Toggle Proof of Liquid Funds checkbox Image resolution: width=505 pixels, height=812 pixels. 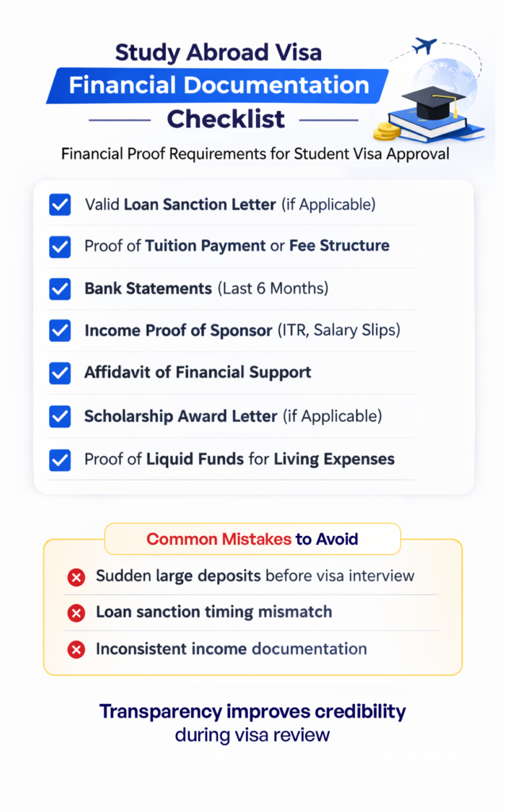coord(59,459)
